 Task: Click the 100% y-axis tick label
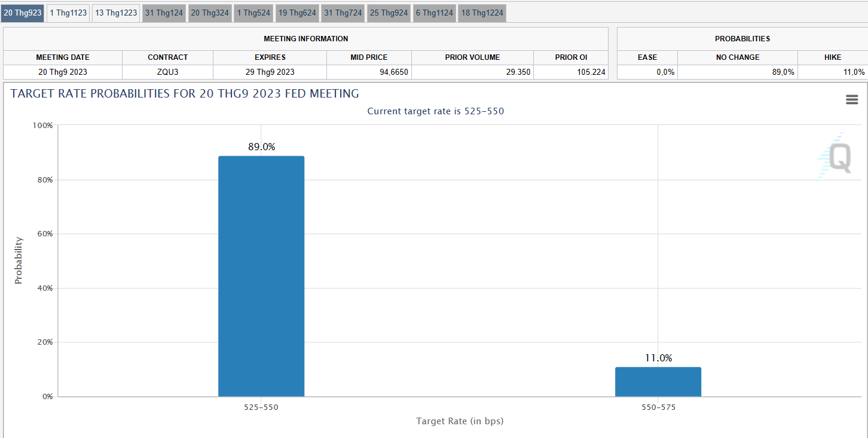[42, 126]
